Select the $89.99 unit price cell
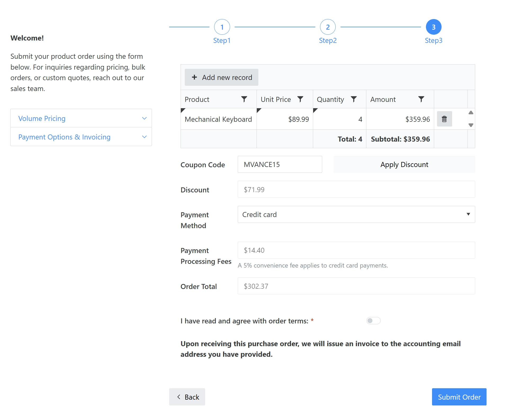 285,119
